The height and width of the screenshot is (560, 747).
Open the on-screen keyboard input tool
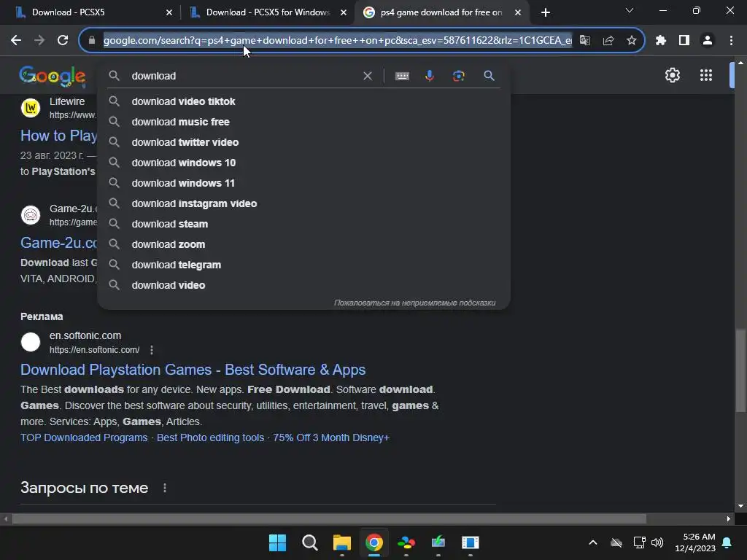pyautogui.click(x=402, y=76)
